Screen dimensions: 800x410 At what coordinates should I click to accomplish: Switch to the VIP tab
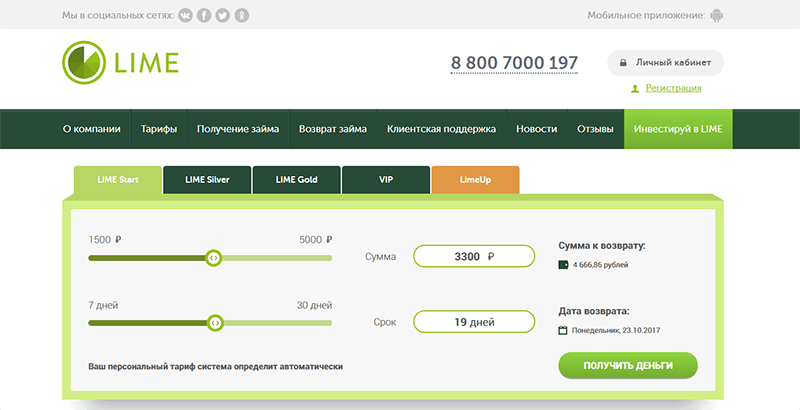pyautogui.click(x=386, y=180)
